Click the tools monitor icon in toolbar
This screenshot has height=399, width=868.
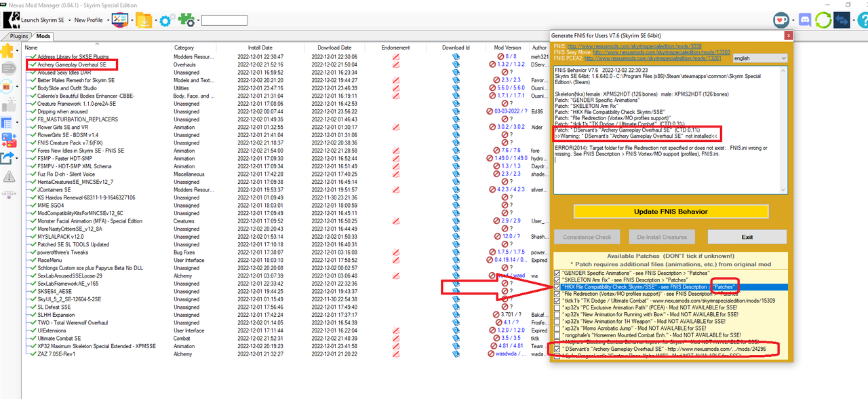coord(119,20)
